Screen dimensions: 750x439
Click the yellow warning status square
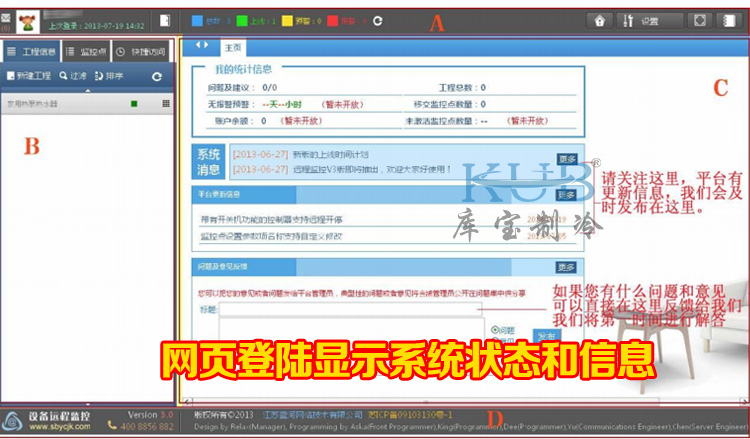pos(287,21)
